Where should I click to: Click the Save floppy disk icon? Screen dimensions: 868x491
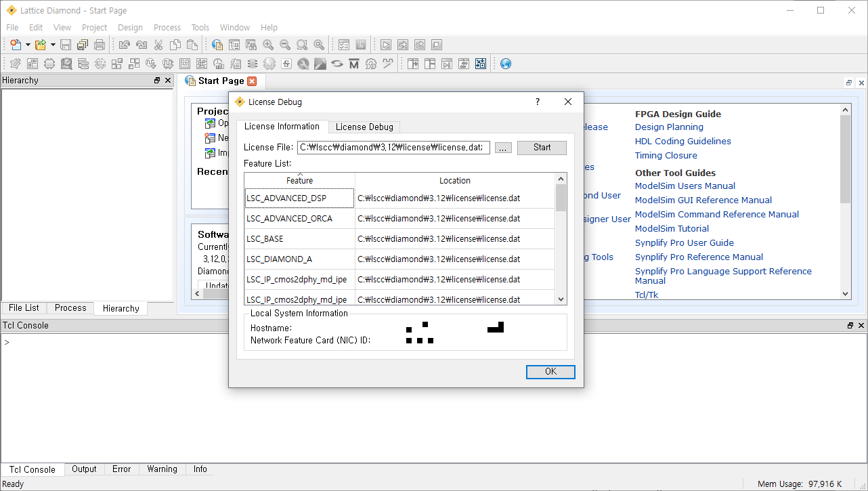(66, 45)
